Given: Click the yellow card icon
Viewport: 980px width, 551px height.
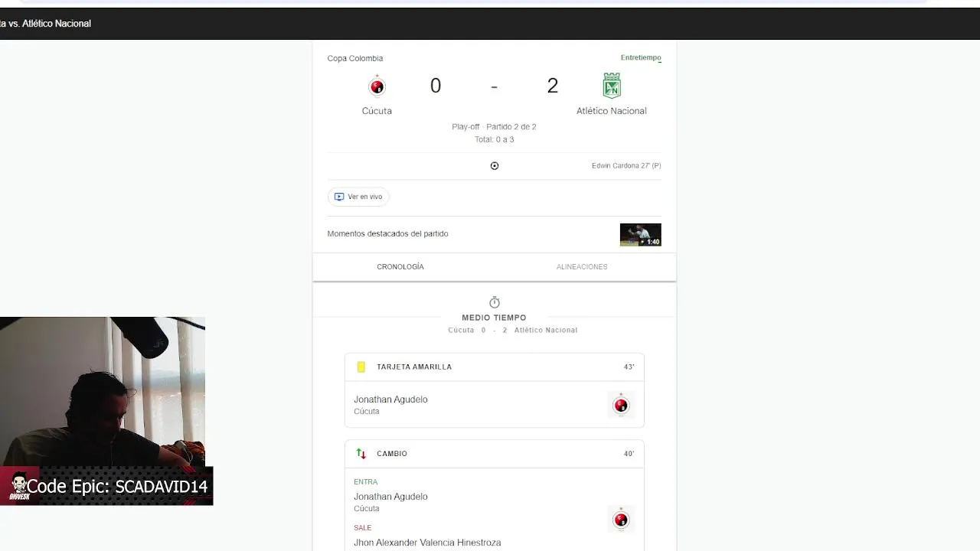Looking at the screenshot, I should pos(361,367).
